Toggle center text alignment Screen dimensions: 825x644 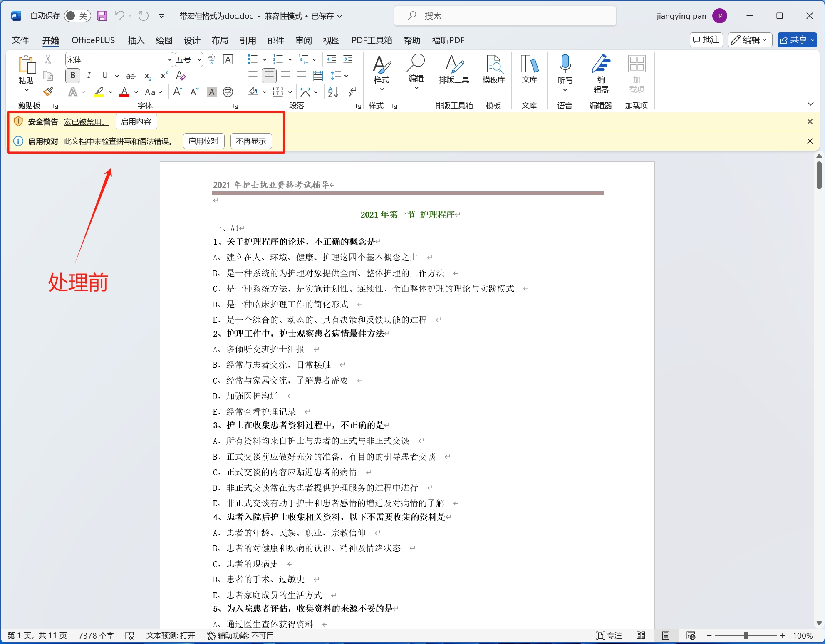click(269, 76)
